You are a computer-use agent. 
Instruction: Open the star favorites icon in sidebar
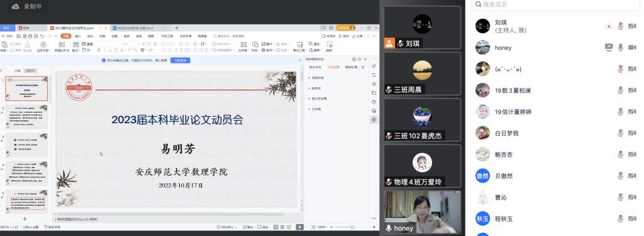(x=374, y=83)
